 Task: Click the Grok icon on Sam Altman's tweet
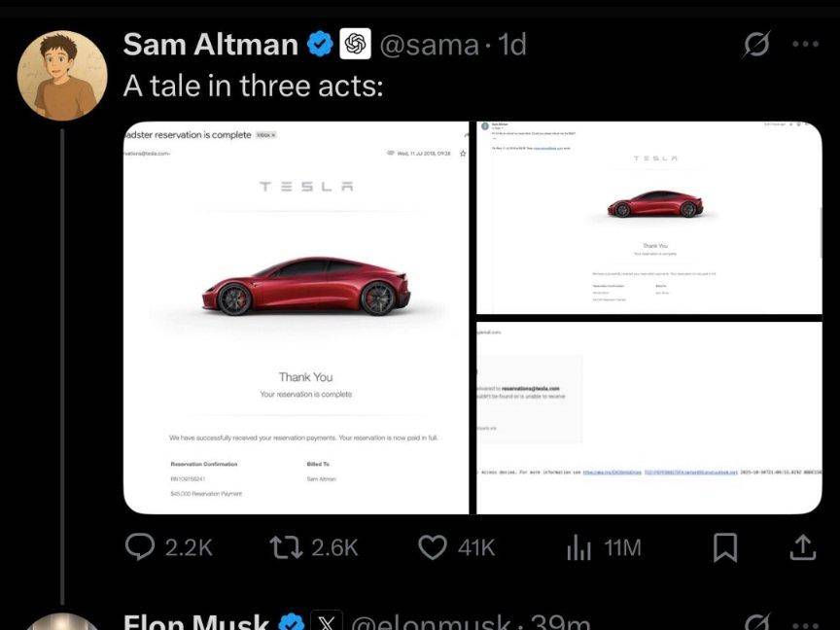(x=757, y=44)
